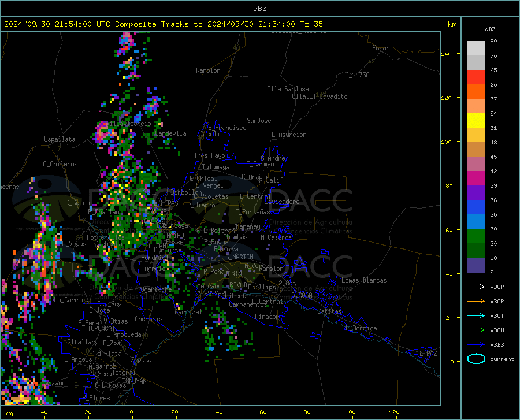Click the Encon map label

381,48
